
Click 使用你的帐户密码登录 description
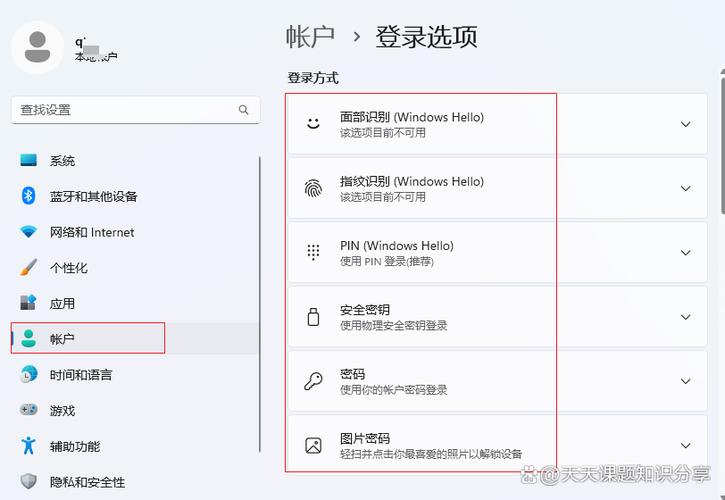tap(393, 390)
